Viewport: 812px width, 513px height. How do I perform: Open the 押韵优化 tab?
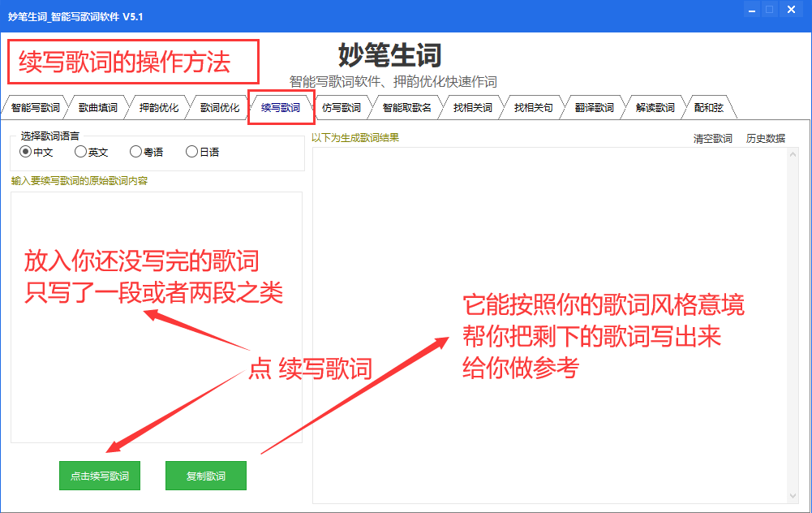pos(158,108)
